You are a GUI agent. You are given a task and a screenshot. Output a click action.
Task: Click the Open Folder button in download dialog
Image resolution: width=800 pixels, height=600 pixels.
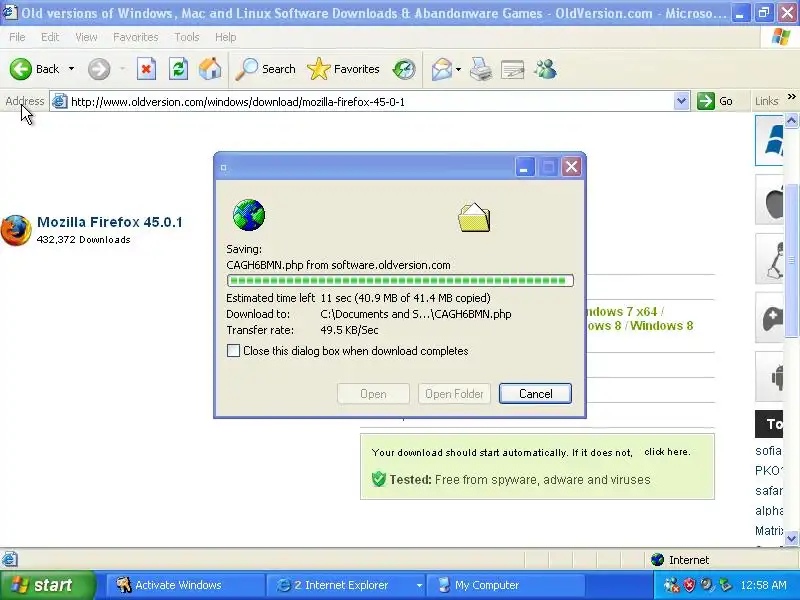pyautogui.click(x=454, y=393)
